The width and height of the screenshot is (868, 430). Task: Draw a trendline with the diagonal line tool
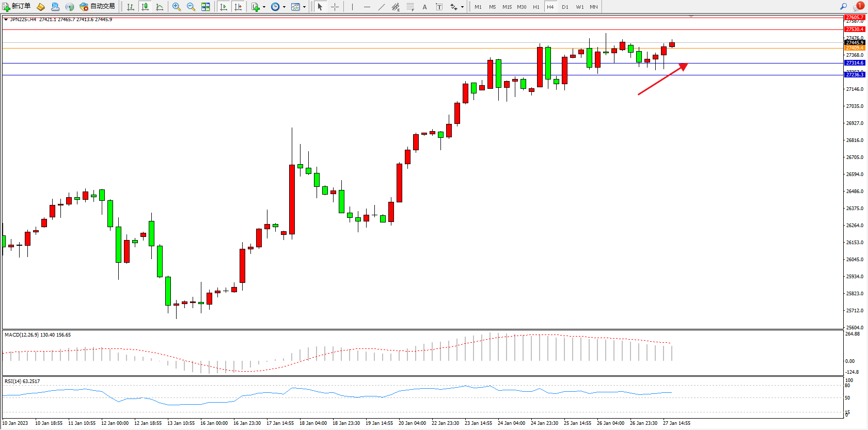pyautogui.click(x=381, y=7)
